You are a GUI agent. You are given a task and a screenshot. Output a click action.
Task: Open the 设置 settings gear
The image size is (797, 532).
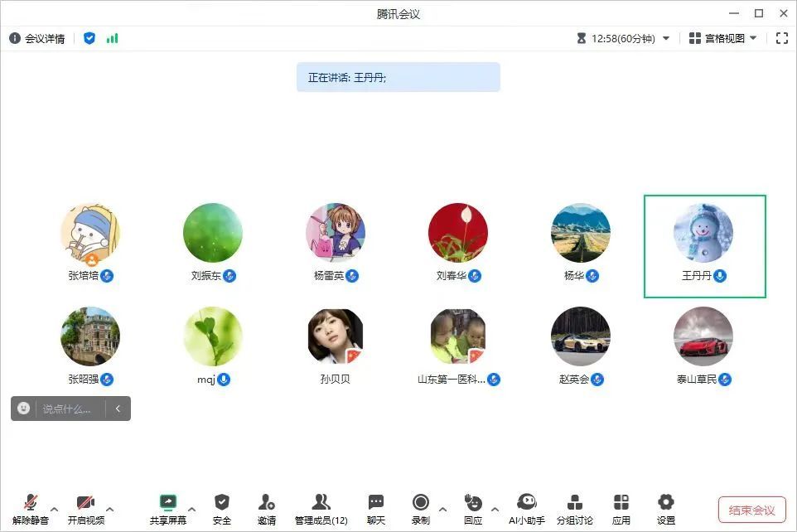pos(666,503)
